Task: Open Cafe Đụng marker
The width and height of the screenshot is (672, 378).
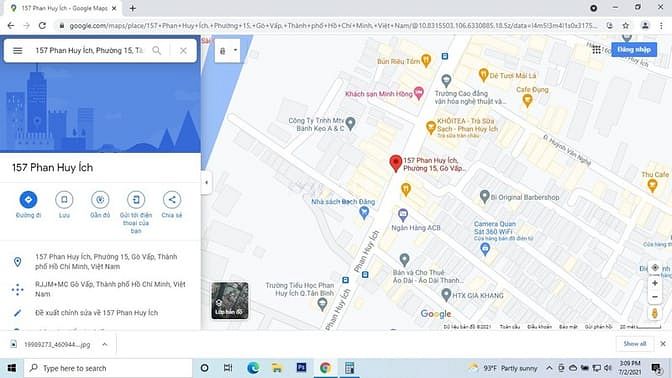Action: 528,101
